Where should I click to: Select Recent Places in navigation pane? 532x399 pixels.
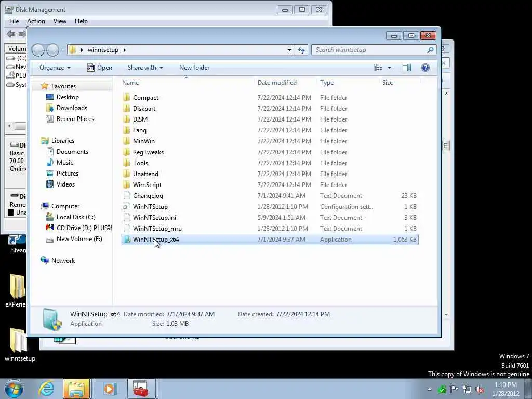tap(75, 119)
